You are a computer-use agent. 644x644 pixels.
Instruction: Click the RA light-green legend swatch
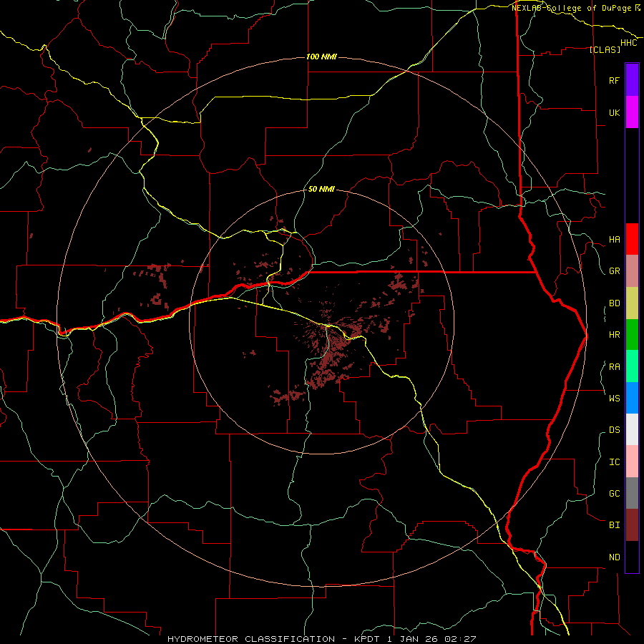[632, 366]
